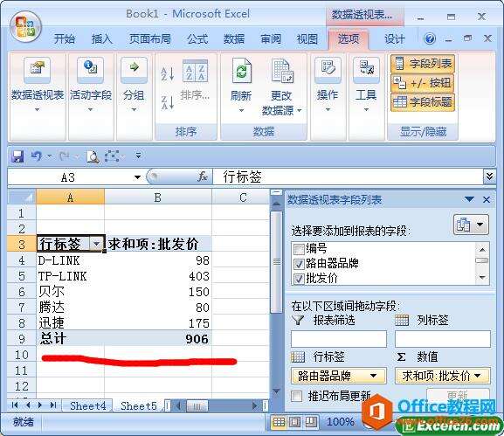Sort ascending with the A-Z icon

pyautogui.click(x=167, y=73)
